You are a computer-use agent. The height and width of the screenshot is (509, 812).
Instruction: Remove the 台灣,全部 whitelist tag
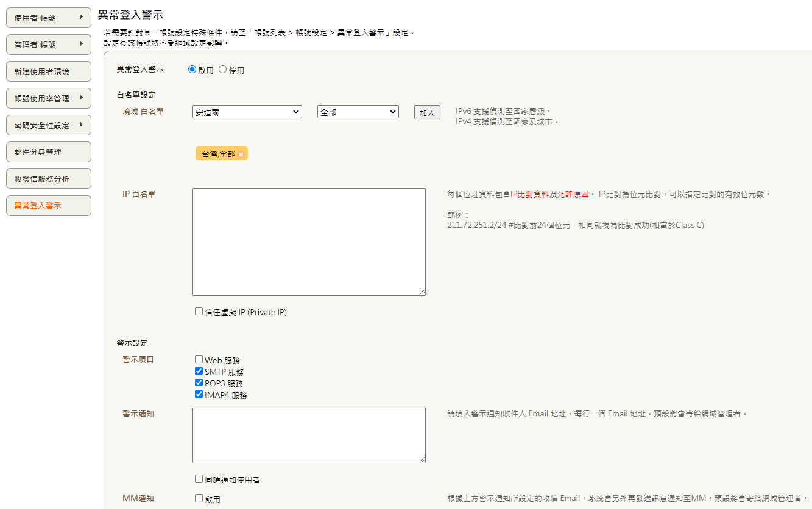pyautogui.click(x=241, y=154)
